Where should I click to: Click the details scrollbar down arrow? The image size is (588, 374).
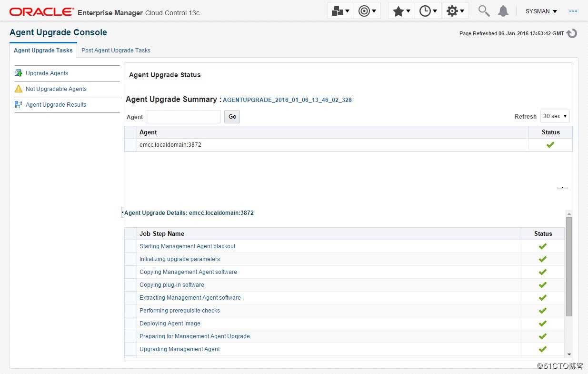pos(569,354)
